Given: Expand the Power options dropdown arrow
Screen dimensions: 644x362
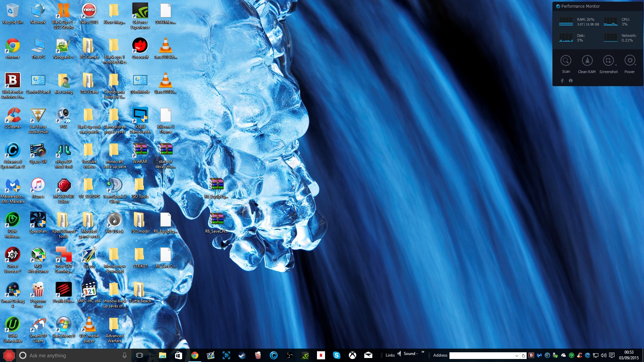Looking at the screenshot, I should click(x=636, y=65).
